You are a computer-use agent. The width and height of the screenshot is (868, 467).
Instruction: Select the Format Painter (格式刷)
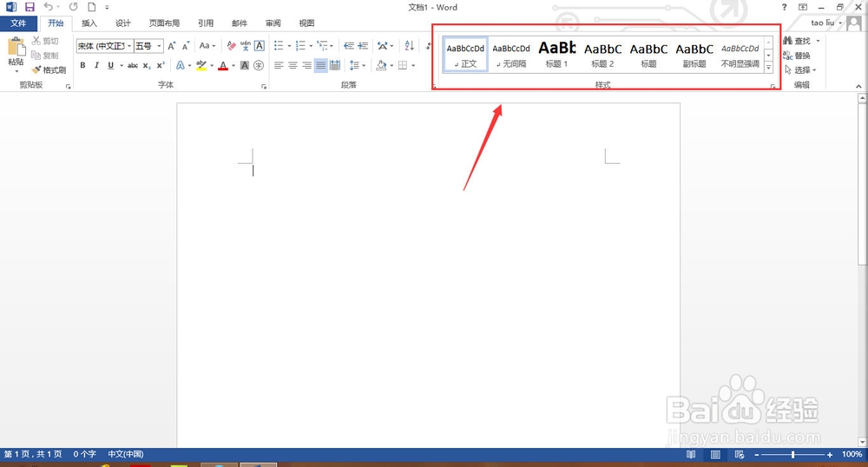point(49,69)
